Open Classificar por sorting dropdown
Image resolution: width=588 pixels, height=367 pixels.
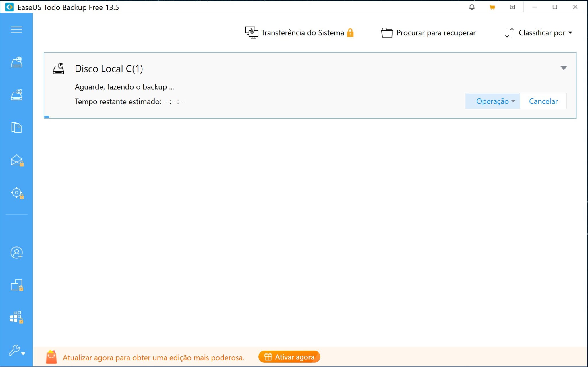pyautogui.click(x=539, y=33)
